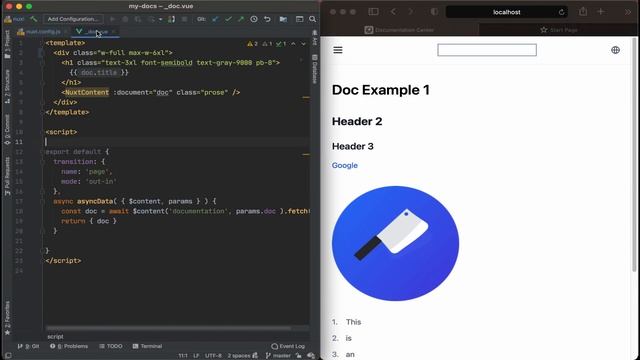
Task: Open the hamburger menu on docs page
Action: 338,50
